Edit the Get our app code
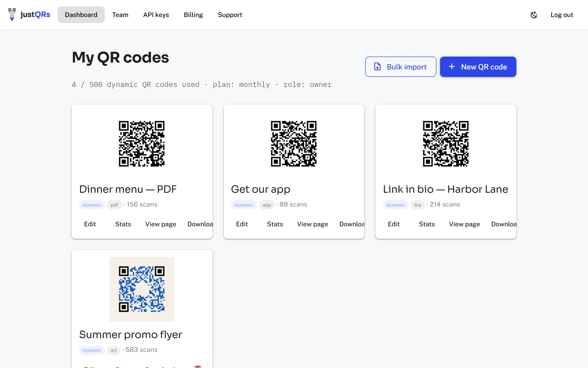 (242, 224)
